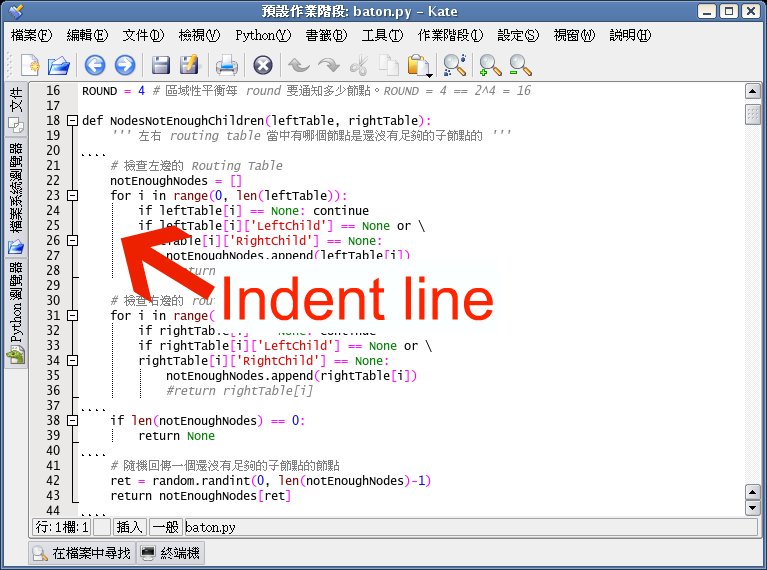Image resolution: width=767 pixels, height=570 pixels.
Task: Click the Close document X icon
Action: (x=263, y=66)
